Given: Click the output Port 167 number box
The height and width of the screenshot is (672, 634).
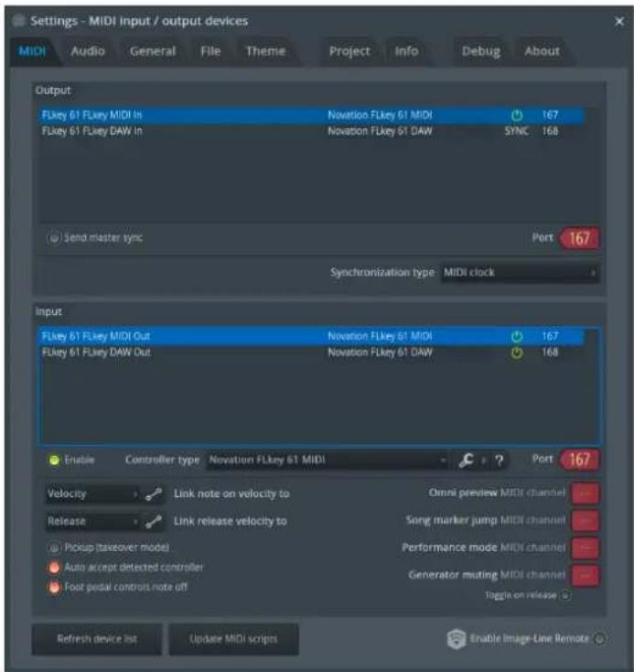Looking at the screenshot, I should click(580, 238).
